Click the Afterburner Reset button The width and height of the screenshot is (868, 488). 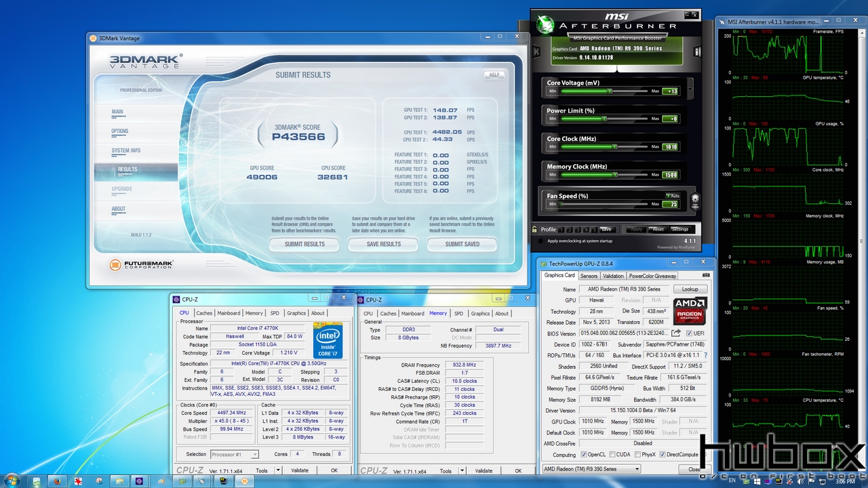point(658,229)
